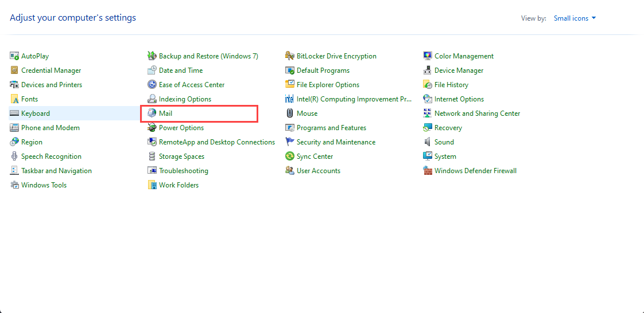Image resolution: width=644 pixels, height=313 pixels.
Task: Open the Default Programs icon
Action: [290, 71]
